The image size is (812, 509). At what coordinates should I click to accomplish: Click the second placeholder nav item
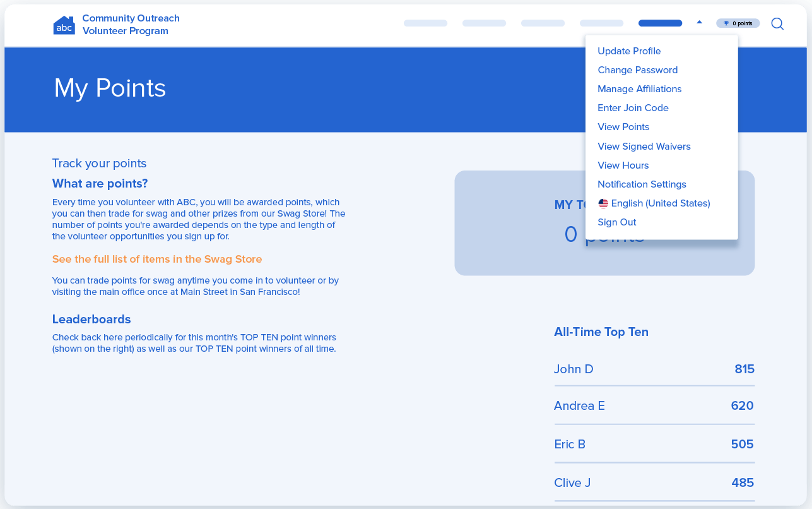(x=484, y=23)
